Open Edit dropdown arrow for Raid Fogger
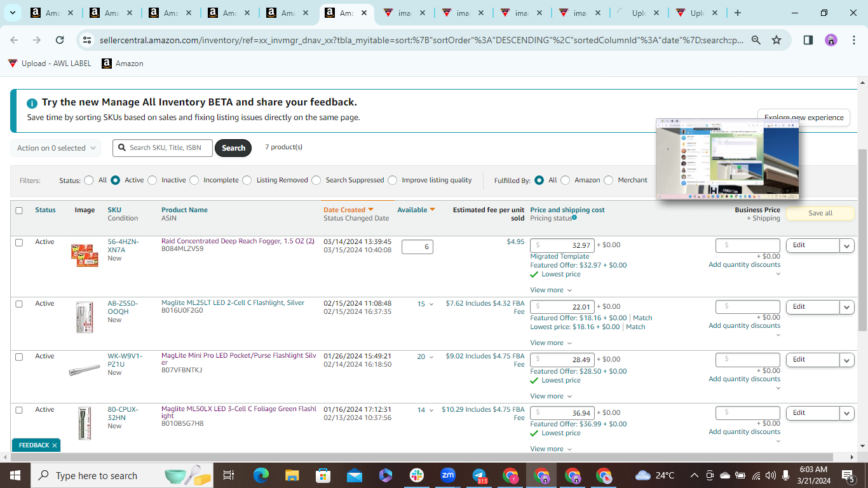The height and width of the screenshot is (488, 868). tap(847, 245)
